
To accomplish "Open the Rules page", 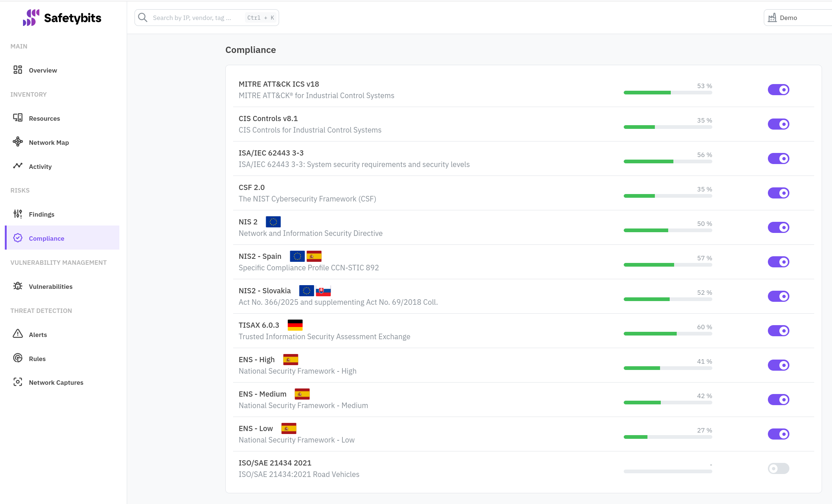I will (x=62, y=358).
